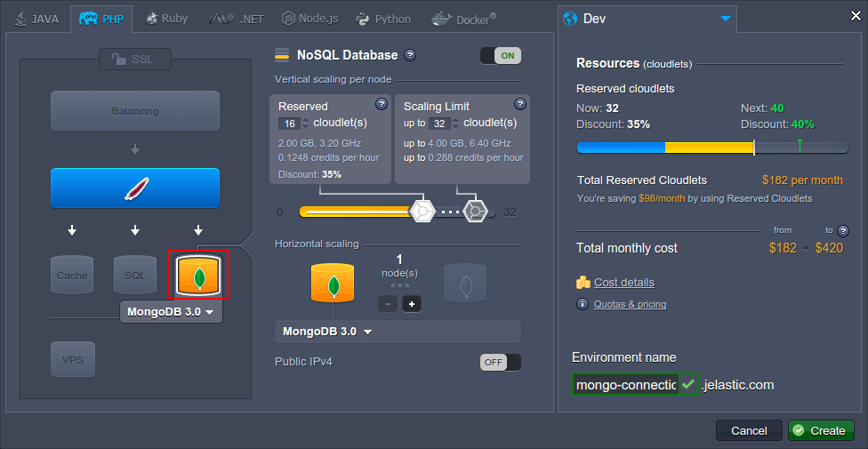Close the dialog with the X button
868x449 pixels.
[x=856, y=16]
